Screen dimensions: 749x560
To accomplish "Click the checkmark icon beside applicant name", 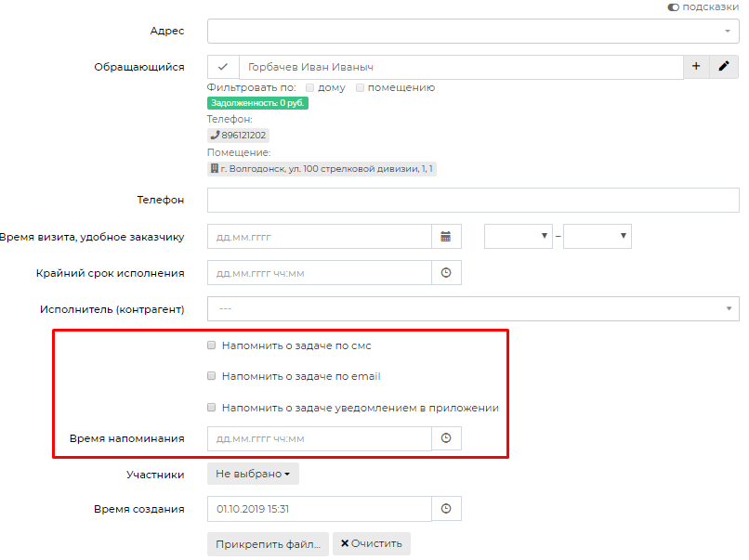I will coord(223,67).
